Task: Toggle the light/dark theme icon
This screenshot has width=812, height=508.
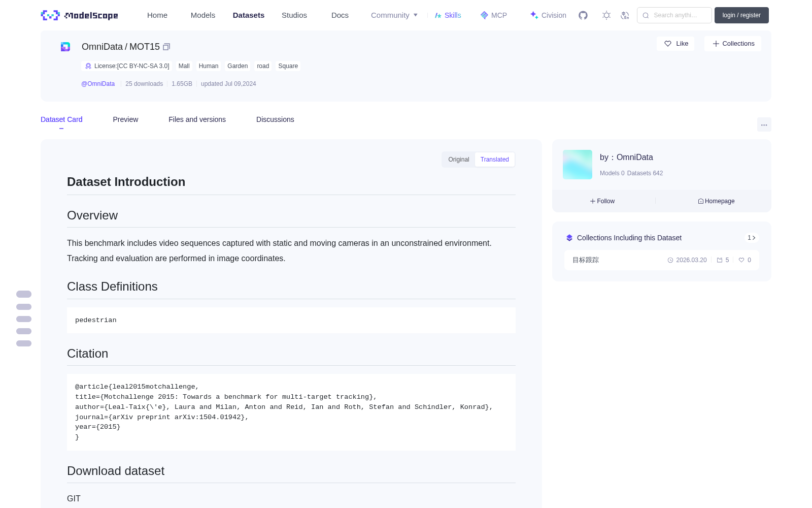Action: coord(606,15)
